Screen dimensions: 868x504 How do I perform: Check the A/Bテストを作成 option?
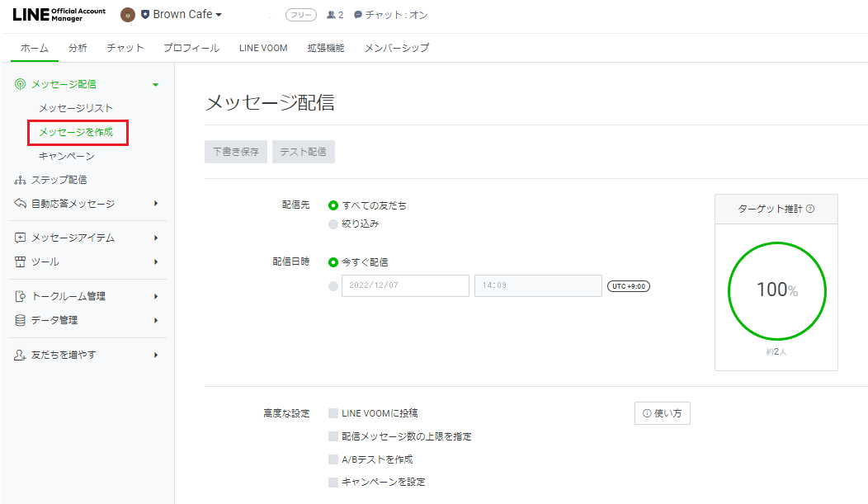(333, 459)
